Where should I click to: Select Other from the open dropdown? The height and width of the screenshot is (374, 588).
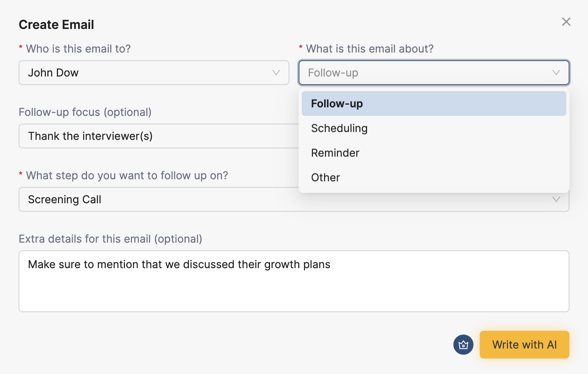tap(325, 177)
